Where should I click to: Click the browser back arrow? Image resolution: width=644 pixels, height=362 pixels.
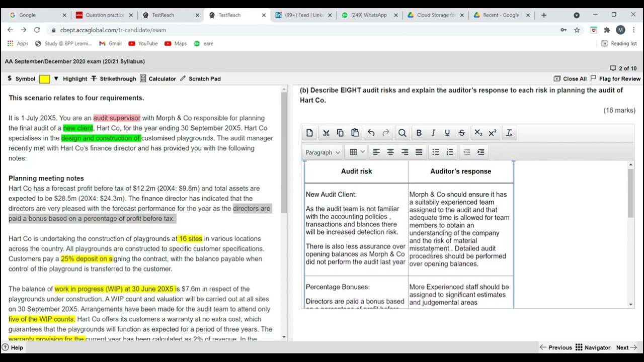pyautogui.click(x=10, y=30)
